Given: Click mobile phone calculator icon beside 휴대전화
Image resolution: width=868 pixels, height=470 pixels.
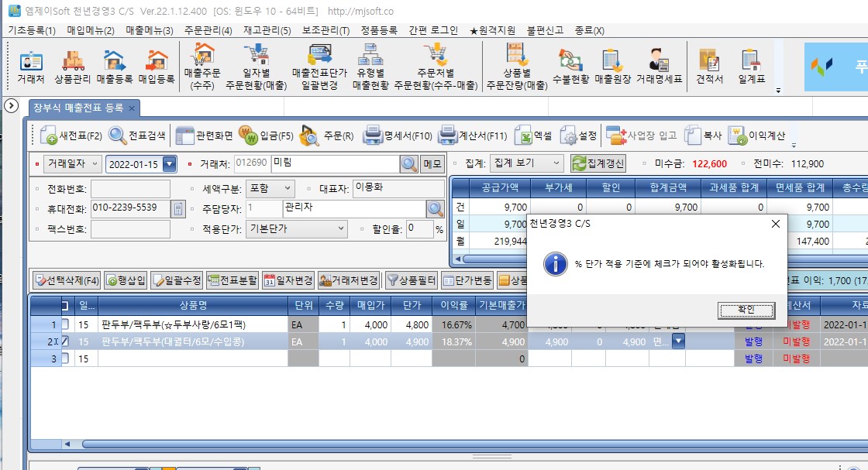Looking at the screenshot, I should point(177,208).
